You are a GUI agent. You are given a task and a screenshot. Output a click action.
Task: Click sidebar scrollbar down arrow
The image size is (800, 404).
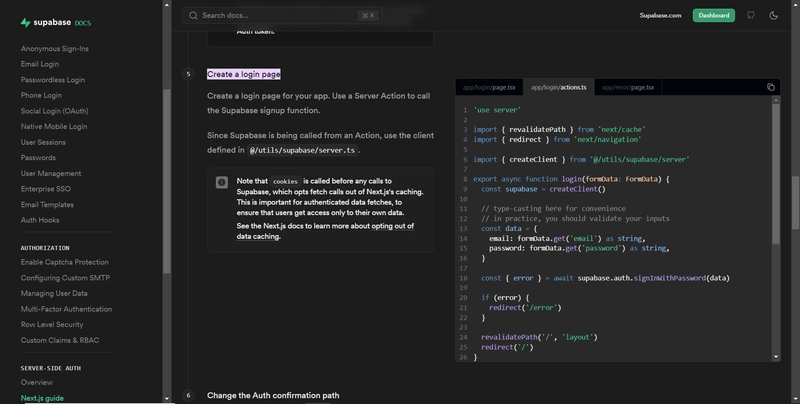coord(167,398)
